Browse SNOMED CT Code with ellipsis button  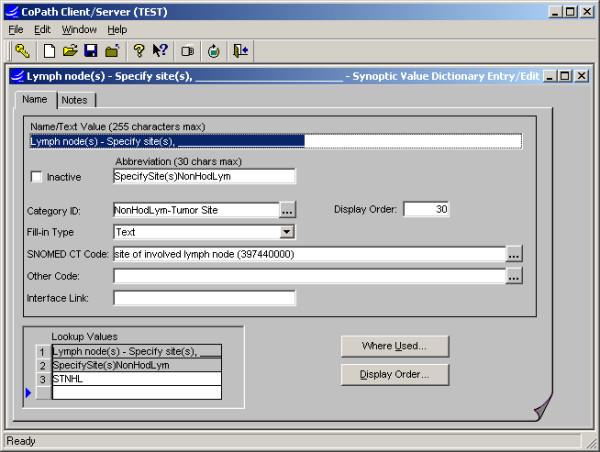tap(514, 254)
